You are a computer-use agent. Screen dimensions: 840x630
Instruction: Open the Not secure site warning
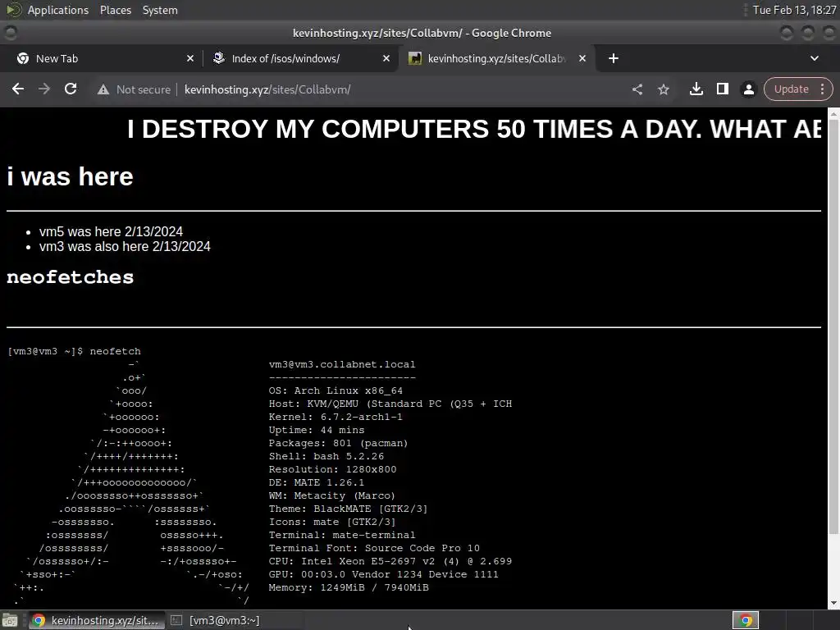[x=134, y=89]
